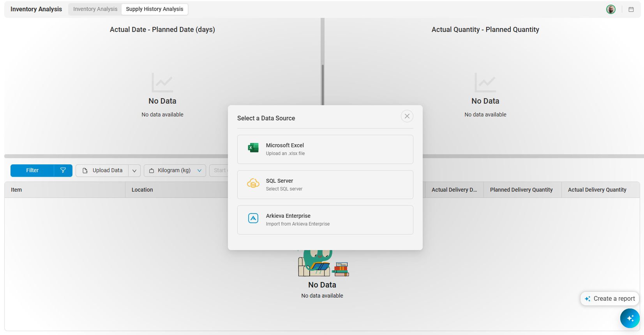The height and width of the screenshot is (335, 644).
Task: Click the Upload Data button
Action: [x=102, y=170]
